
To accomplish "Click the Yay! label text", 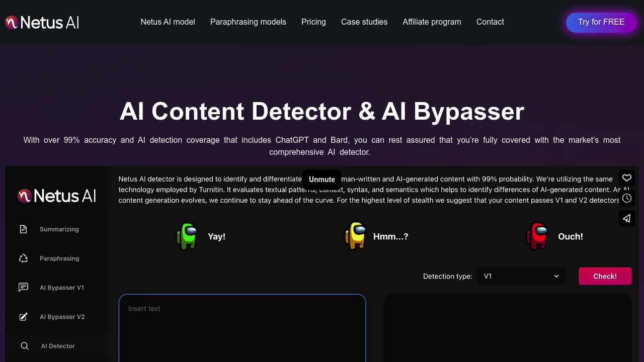I will point(216,236).
